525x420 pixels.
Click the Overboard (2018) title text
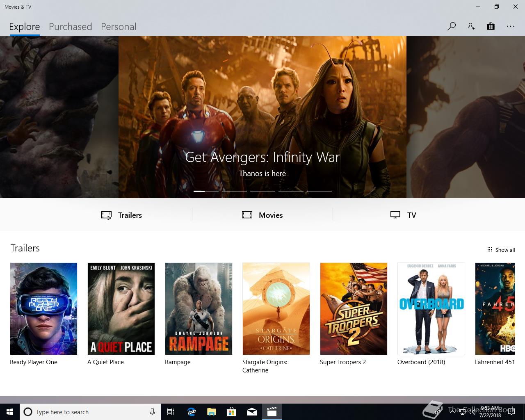tap(421, 362)
